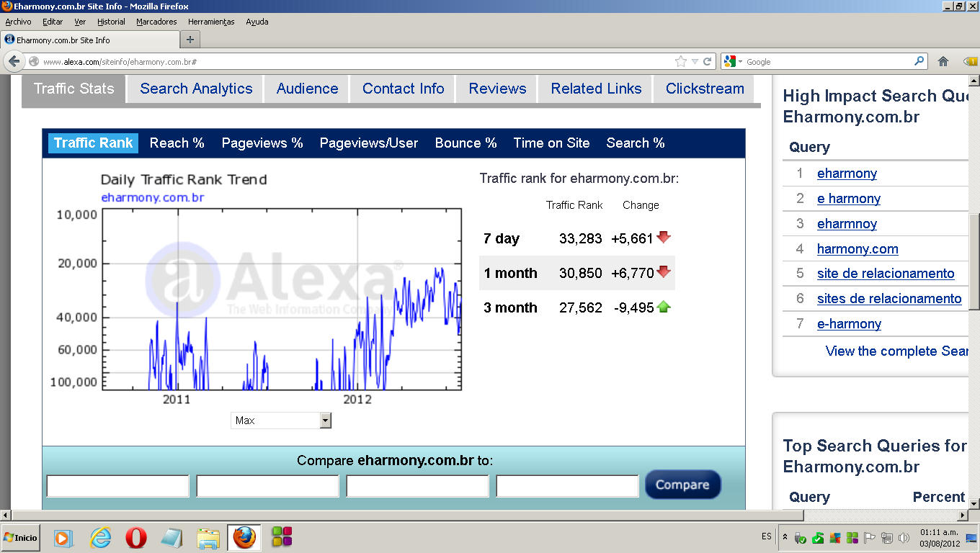Open the Opera browser from the taskbar
Image resolution: width=980 pixels, height=553 pixels.
click(136, 537)
